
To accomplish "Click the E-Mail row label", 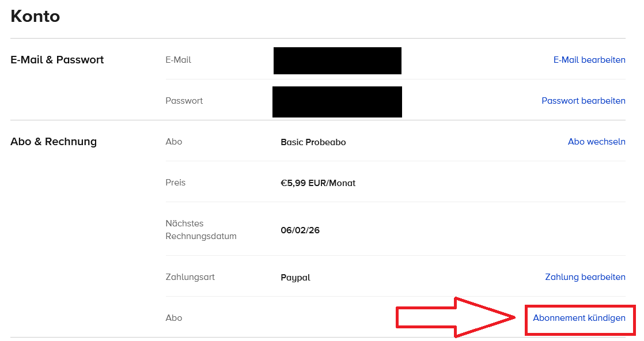I will click(x=178, y=60).
